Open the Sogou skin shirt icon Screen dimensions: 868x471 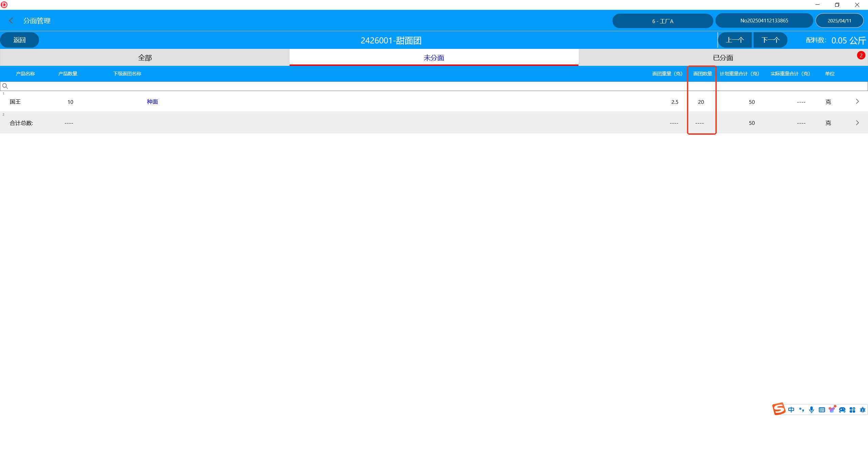[x=832, y=410]
